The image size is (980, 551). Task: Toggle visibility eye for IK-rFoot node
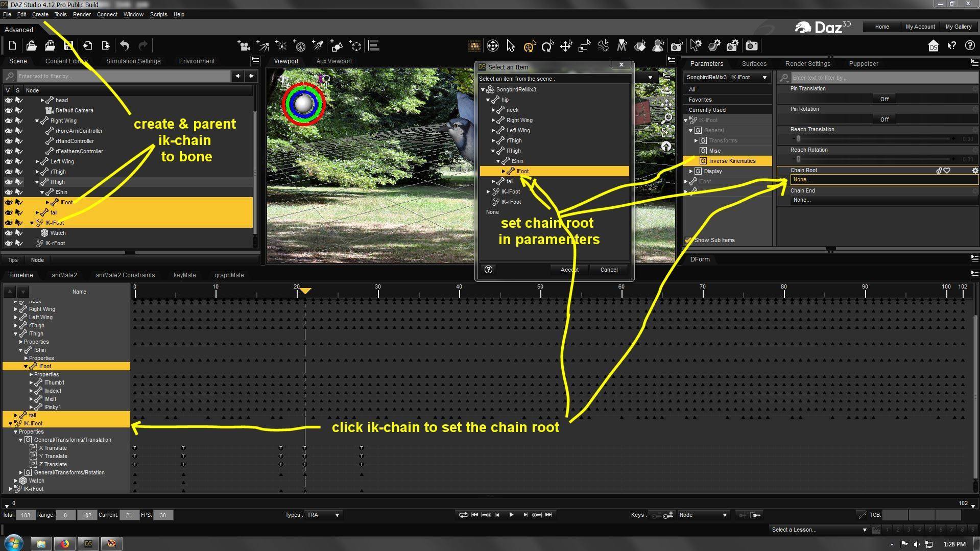(x=8, y=243)
